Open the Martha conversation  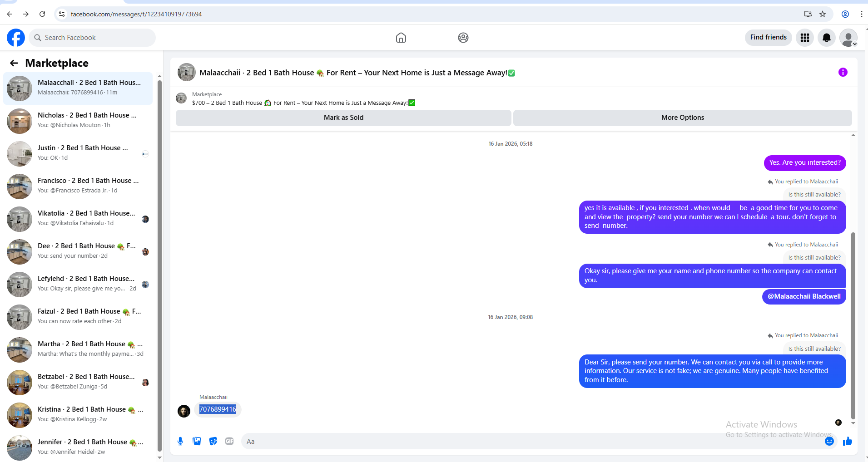point(78,350)
